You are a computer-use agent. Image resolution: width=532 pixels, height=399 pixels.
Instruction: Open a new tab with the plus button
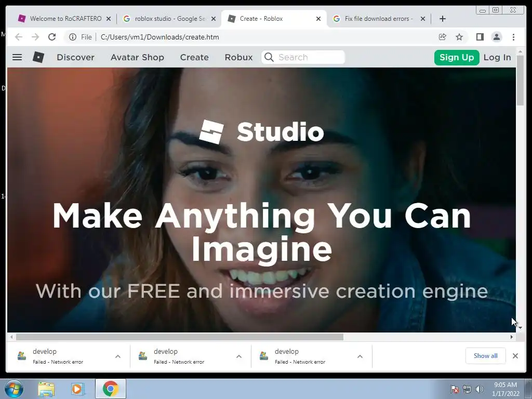[x=443, y=19]
